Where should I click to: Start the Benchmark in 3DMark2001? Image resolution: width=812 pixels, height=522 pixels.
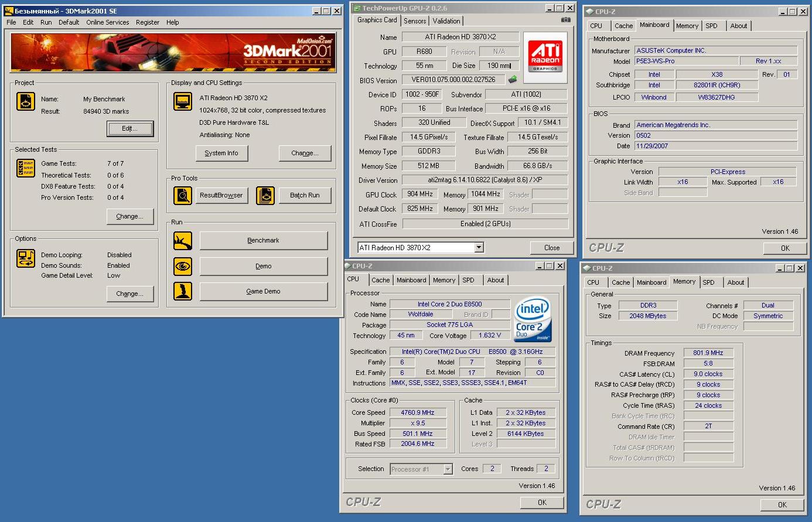coord(264,241)
